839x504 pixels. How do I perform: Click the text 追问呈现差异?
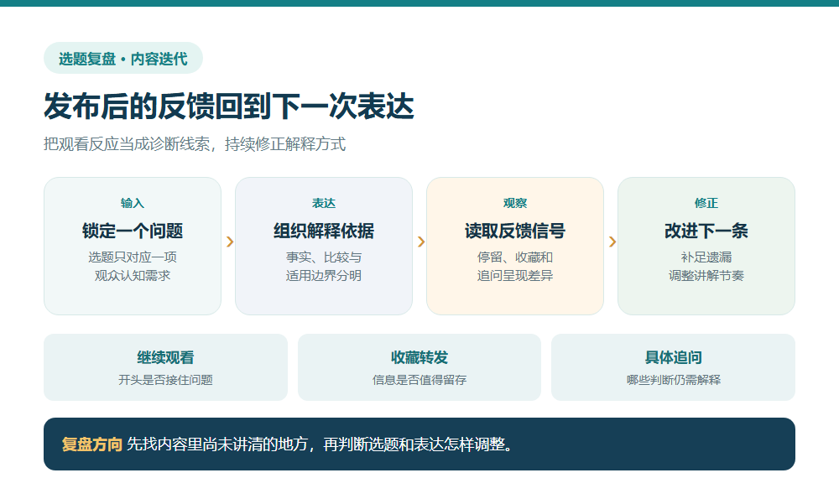click(x=515, y=276)
